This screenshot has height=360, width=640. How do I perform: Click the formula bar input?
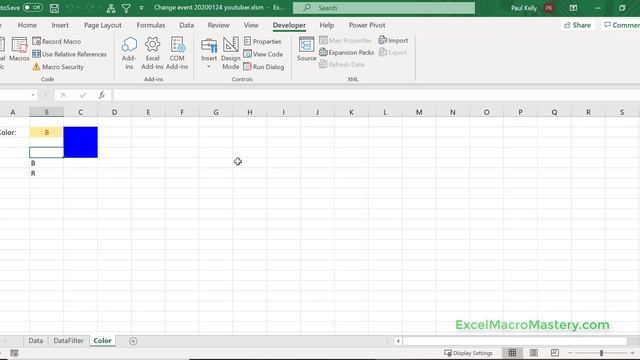pyautogui.click(x=376, y=95)
